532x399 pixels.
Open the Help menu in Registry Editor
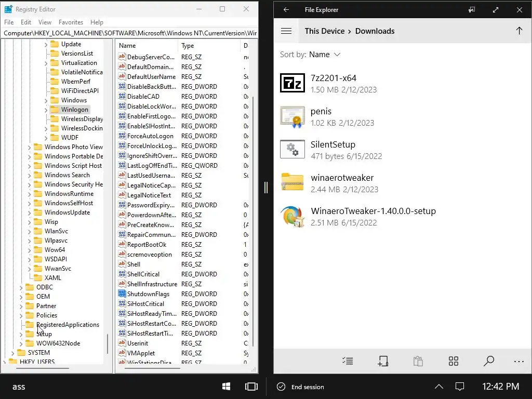(x=97, y=22)
